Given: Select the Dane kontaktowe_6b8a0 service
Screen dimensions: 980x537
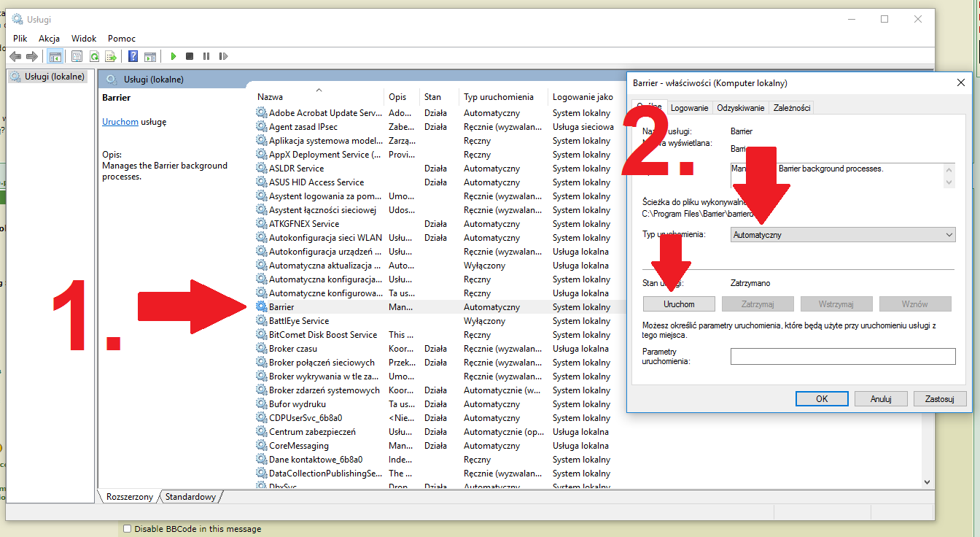Looking at the screenshot, I should 316,460.
